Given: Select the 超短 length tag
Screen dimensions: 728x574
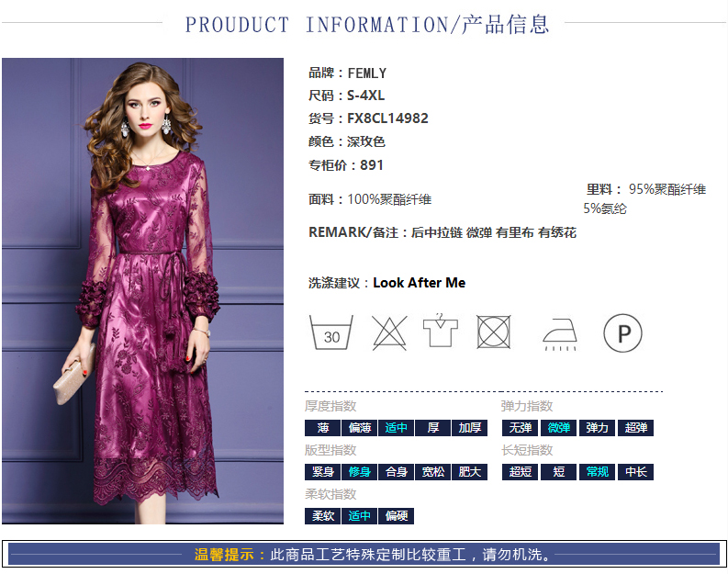Looking at the screenshot, I should (520, 472).
